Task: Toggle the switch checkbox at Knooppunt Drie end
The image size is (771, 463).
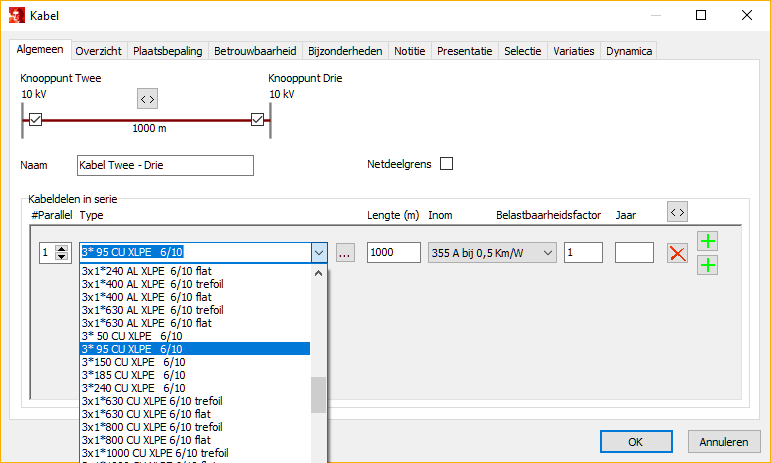Action: coord(257,120)
